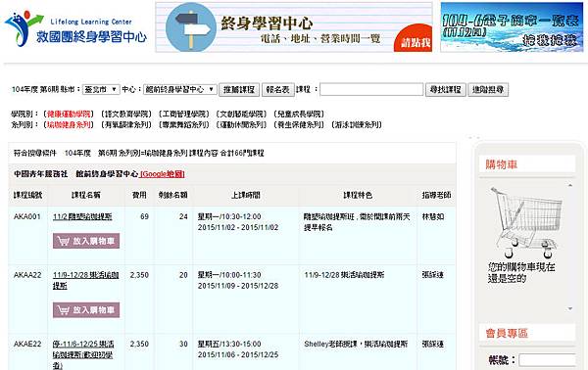Click the Lifelong Learning Center logo

(x=75, y=27)
